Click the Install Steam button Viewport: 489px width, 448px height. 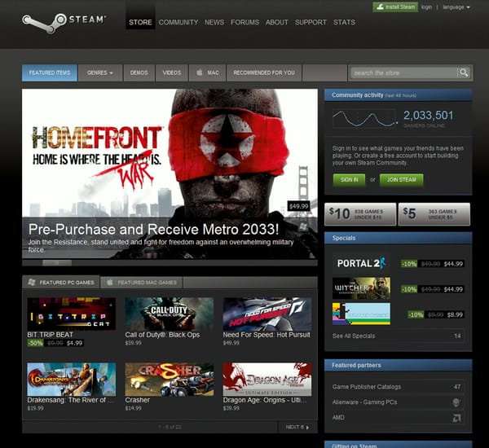pos(395,7)
